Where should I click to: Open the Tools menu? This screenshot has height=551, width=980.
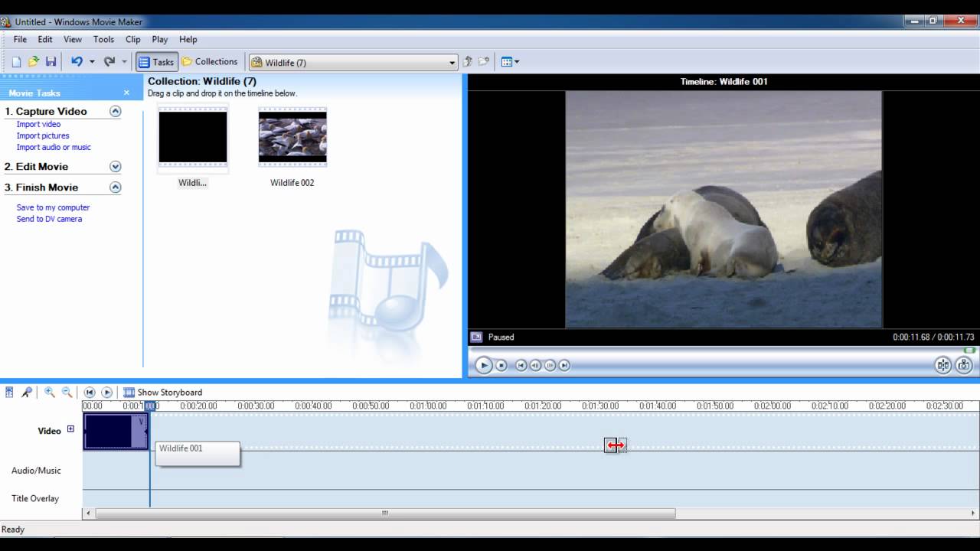pos(103,40)
